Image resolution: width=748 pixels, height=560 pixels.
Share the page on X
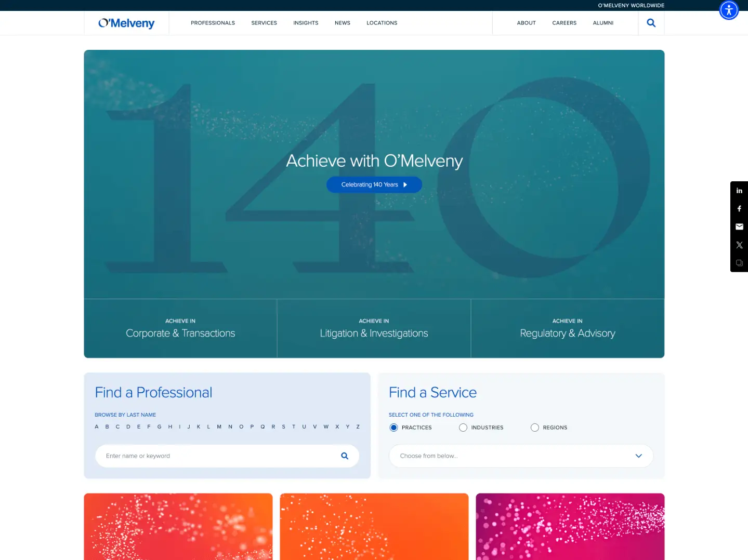739,245
